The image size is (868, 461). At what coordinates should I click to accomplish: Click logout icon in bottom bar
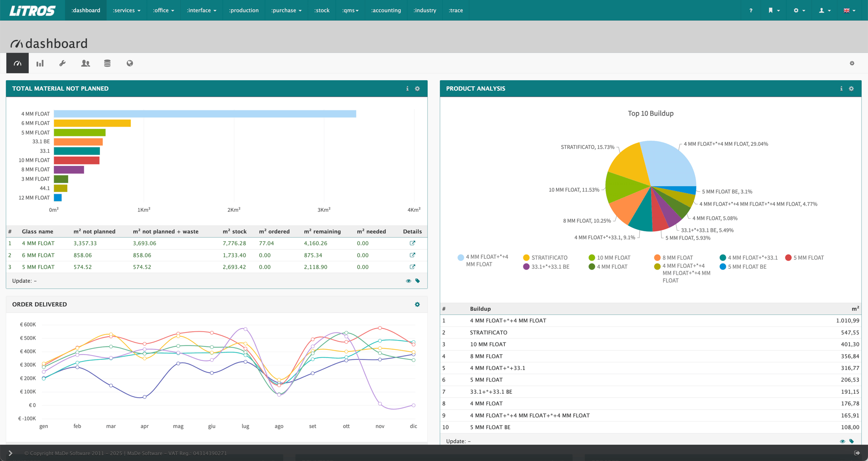(x=857, y=453)
